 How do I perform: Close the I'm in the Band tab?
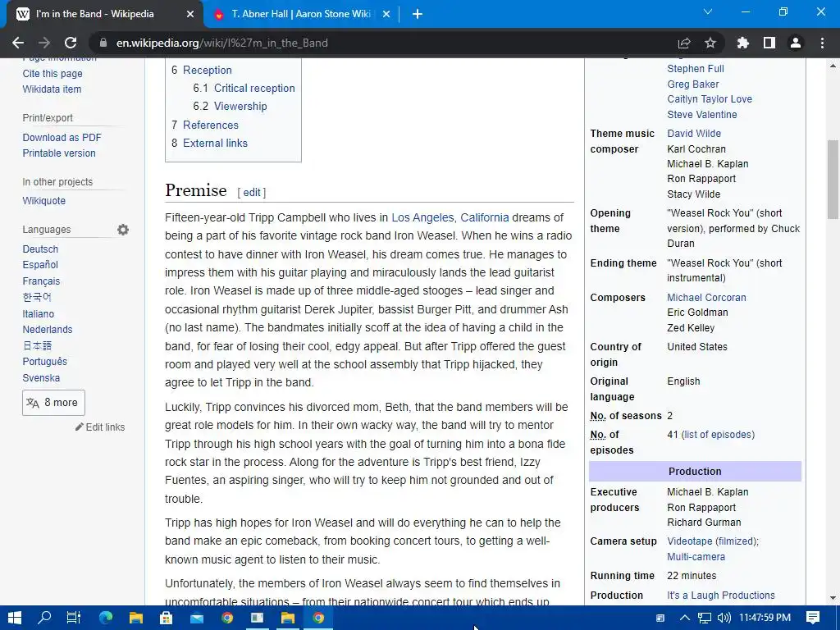pos(190,15)
